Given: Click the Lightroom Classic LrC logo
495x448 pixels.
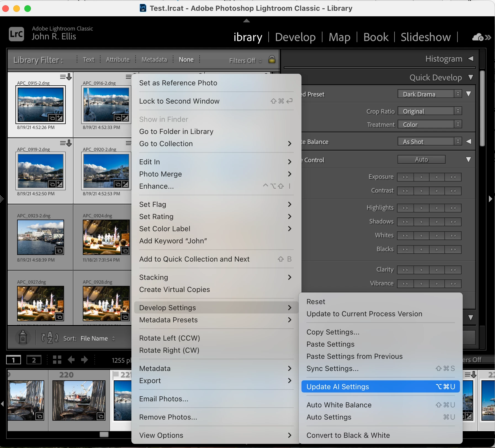Looking at the screenshot, I should (16, 34).
